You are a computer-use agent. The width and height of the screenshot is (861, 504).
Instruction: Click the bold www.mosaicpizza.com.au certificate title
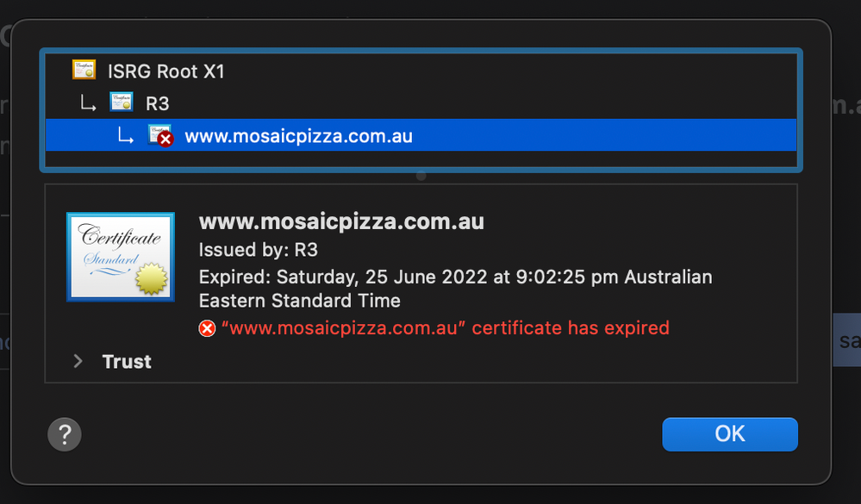(341, 221)
